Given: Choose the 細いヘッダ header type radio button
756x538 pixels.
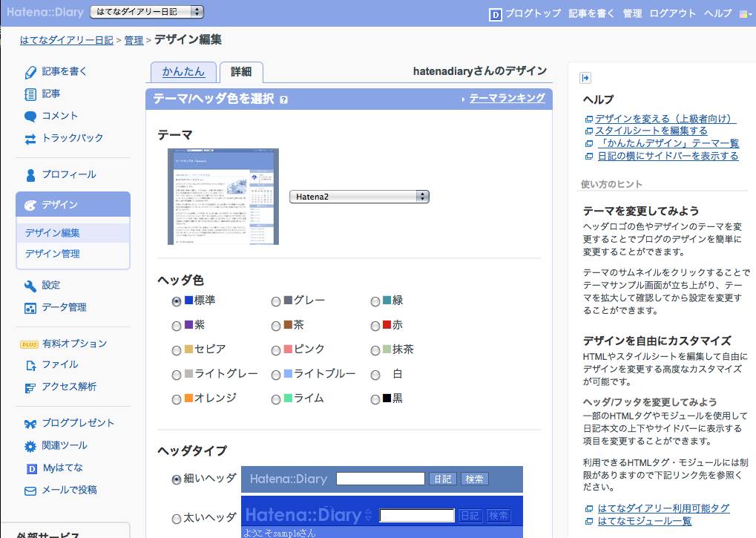Looking at the screenshot, I should tap(177, 479).
